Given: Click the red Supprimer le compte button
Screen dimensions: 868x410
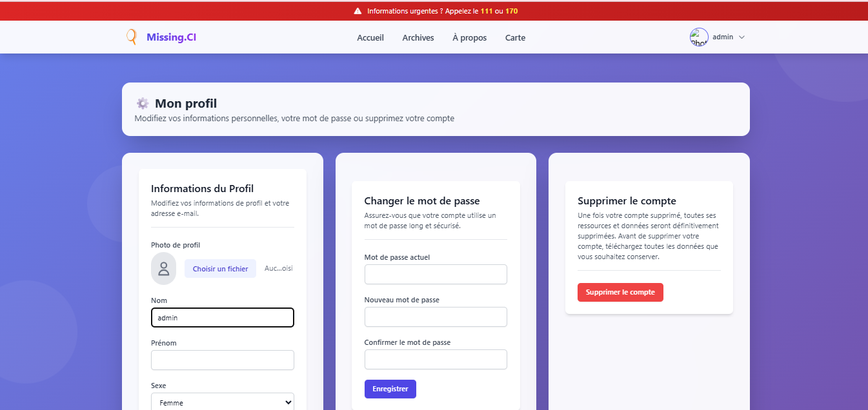Looking at the screenshot, I should point(620,292).
